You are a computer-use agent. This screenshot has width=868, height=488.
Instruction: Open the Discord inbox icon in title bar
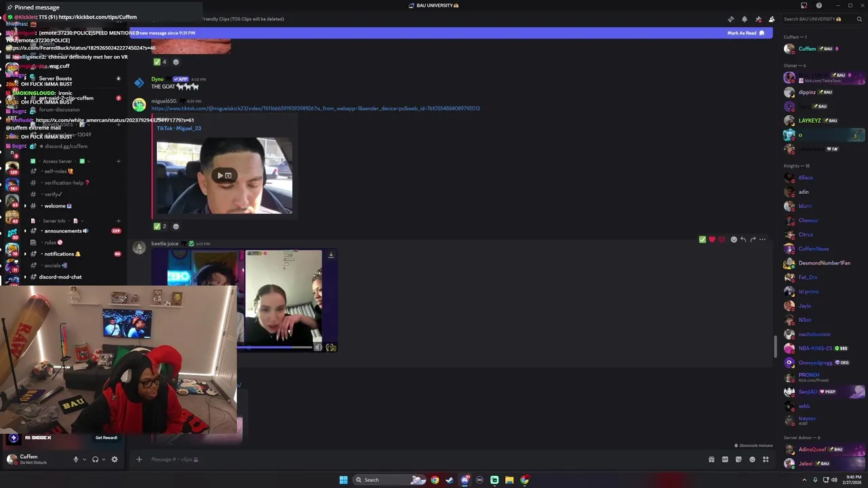coord(806,5)
